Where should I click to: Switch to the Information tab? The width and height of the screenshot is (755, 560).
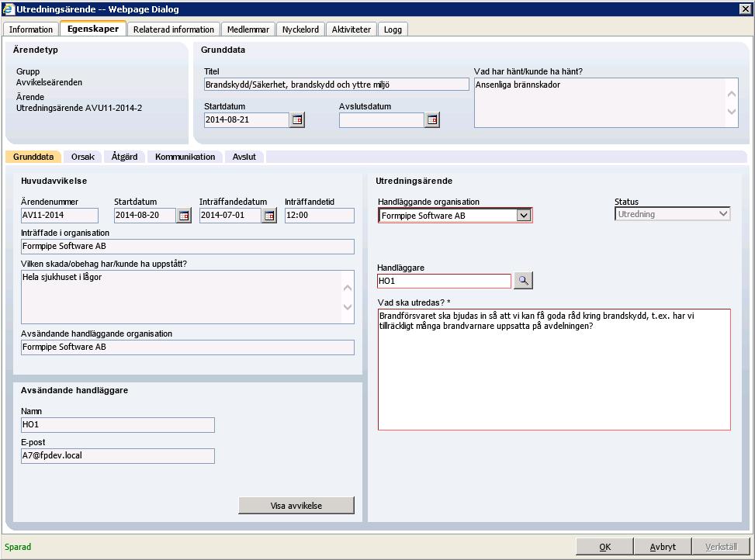click(31, 29)
